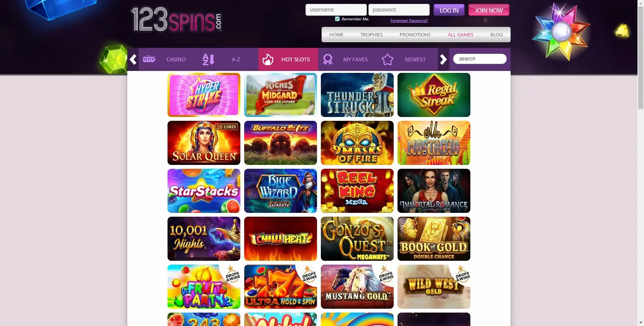Image resolution: width=644 pixels, height=326 pixels.
Task: Click the game search box
Action: coord(480,59)
